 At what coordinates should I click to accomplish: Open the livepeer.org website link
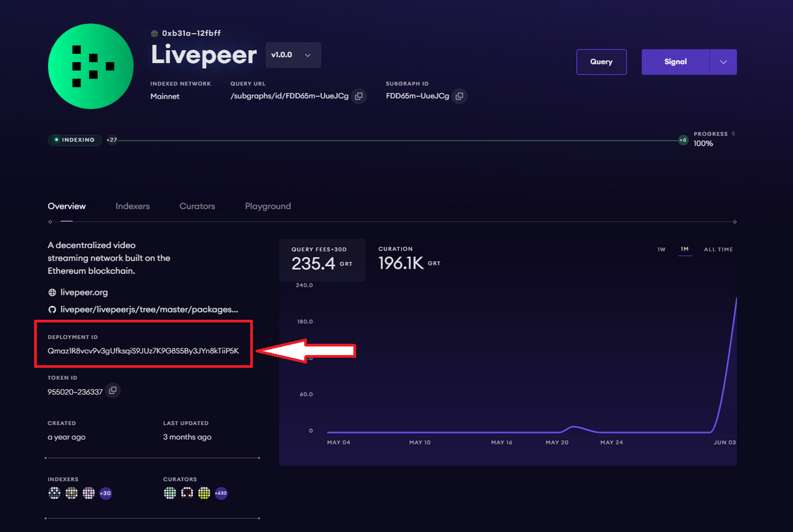click(x=84, y=293)
